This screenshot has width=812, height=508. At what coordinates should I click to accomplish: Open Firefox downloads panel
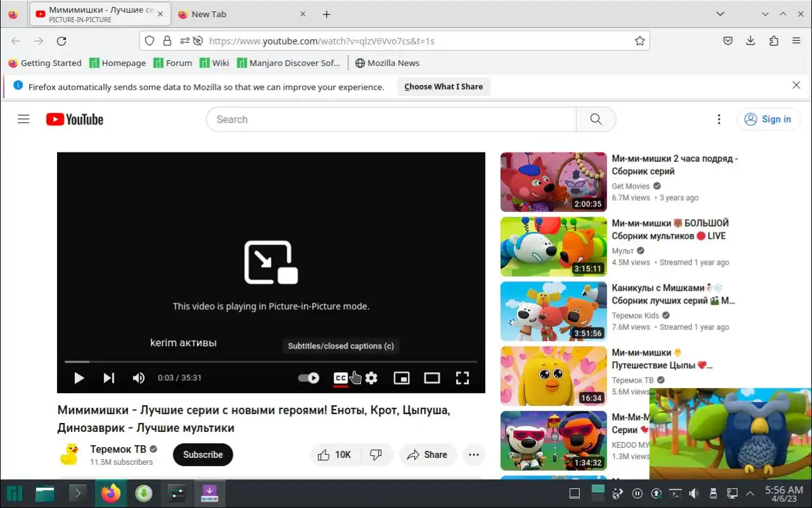pyautogui.click(x=750, y=41)
